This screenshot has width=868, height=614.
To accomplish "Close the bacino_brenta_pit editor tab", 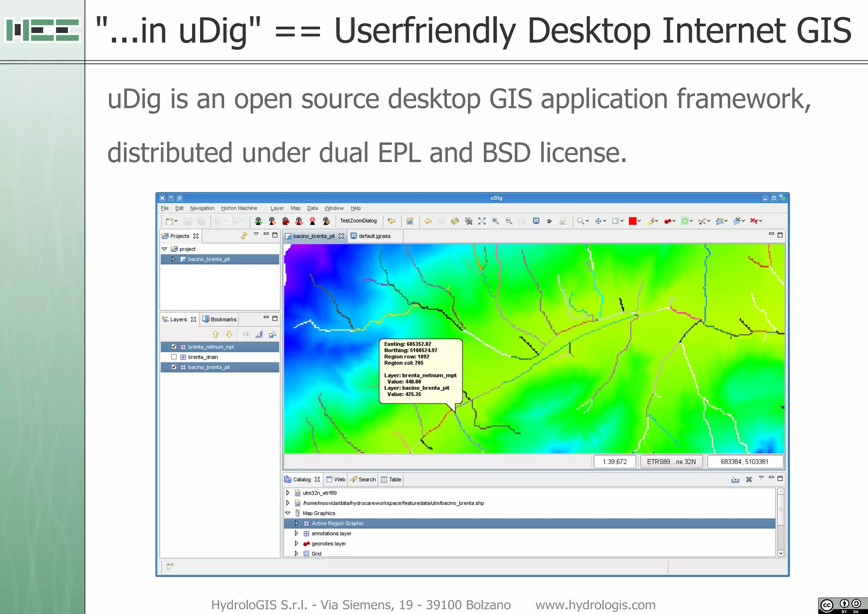I will pyautogui.click(x=341, y=236).
